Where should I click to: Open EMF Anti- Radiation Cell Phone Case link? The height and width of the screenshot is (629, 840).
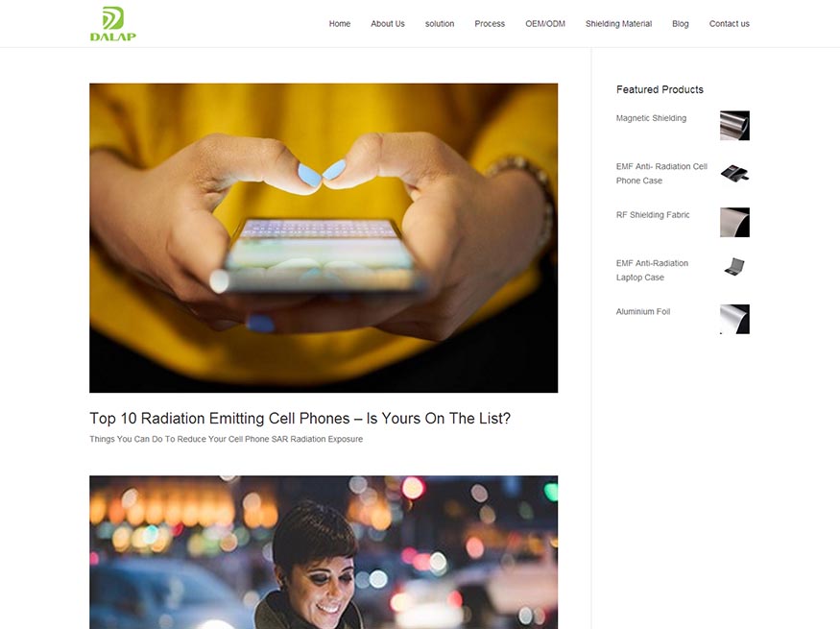point(661,174)
